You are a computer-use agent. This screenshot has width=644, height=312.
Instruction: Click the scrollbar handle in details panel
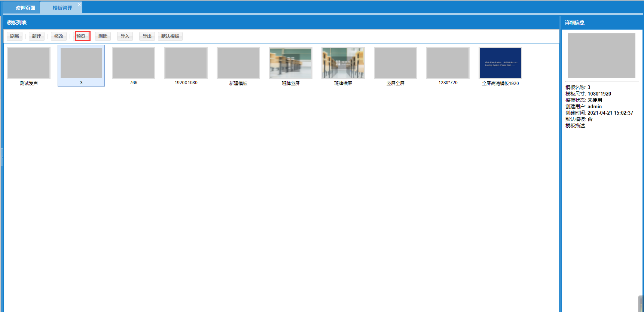pyautogui.click(x=641, y=304)
